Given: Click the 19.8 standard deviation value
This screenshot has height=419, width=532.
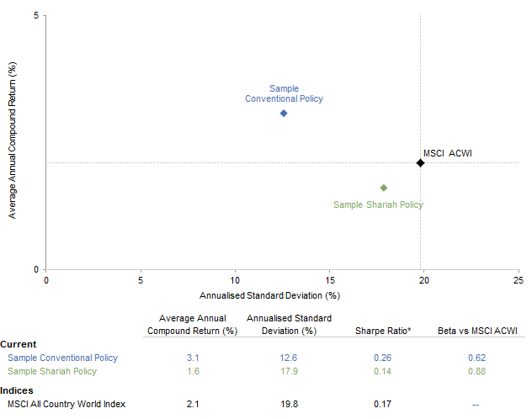Looking at the screenshot, I should [290, 404].
